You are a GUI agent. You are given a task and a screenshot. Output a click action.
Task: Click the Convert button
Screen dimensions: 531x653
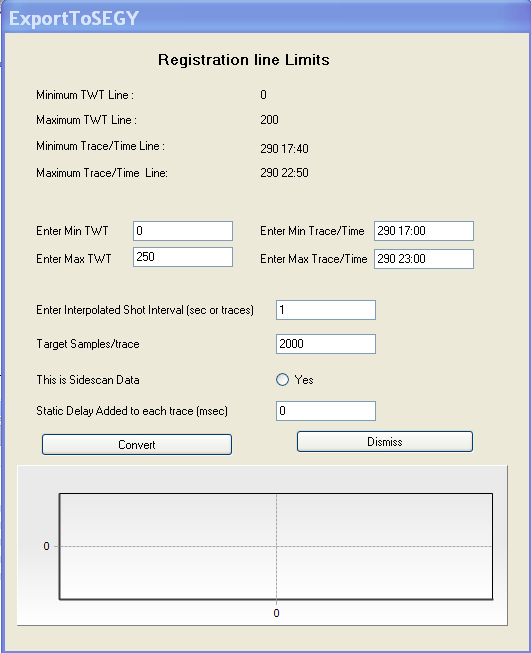[x=137, y=444]
